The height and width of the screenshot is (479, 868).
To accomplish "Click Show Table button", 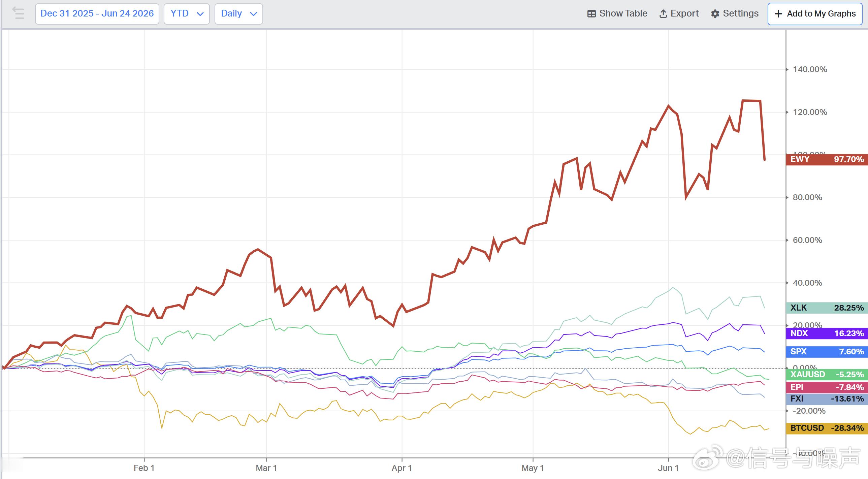I will [x=617, y=13].
